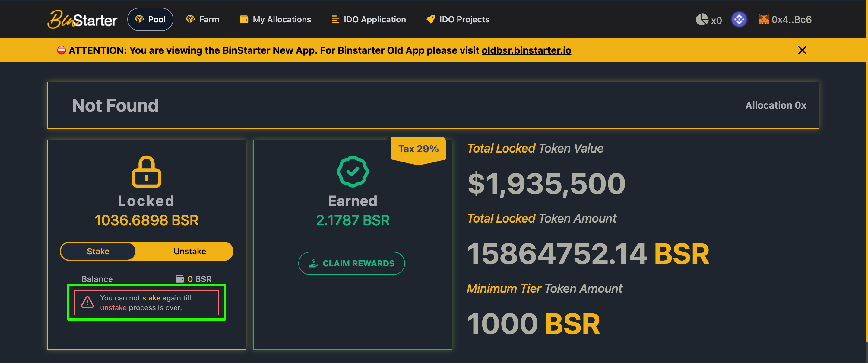Dismiss the yellow attention banner
Screen dimensions: 868x363
(x=802, y=50)
